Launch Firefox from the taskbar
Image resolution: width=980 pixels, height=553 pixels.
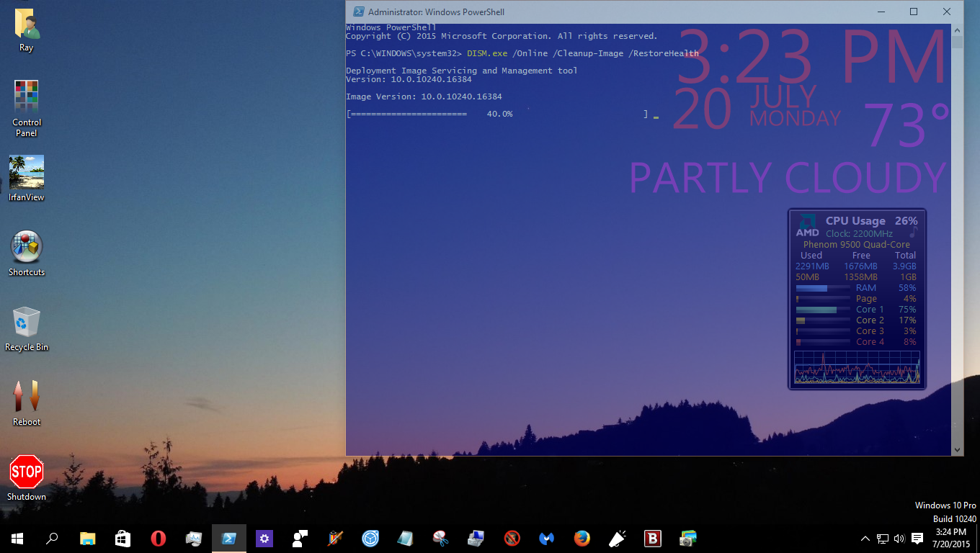coord(582,538)
